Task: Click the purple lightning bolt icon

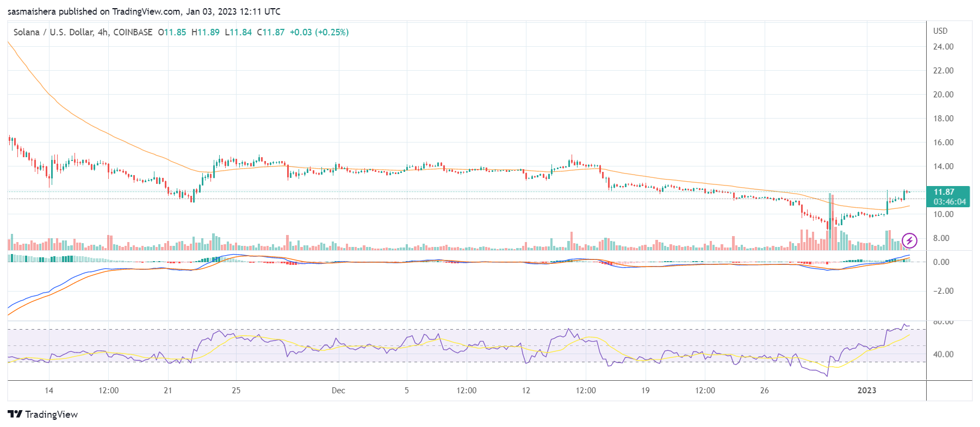Action: click(x=909, y=240)
